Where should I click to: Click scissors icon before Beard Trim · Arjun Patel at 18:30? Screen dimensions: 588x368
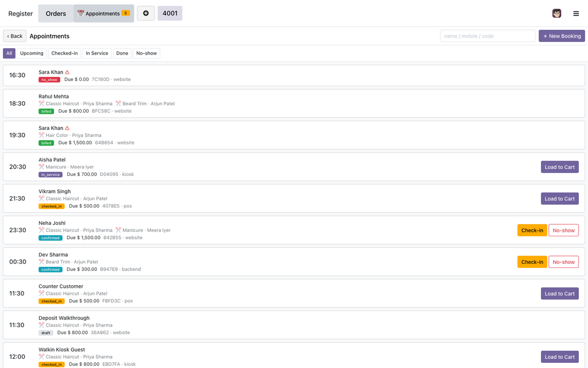[x=118, y=103]
